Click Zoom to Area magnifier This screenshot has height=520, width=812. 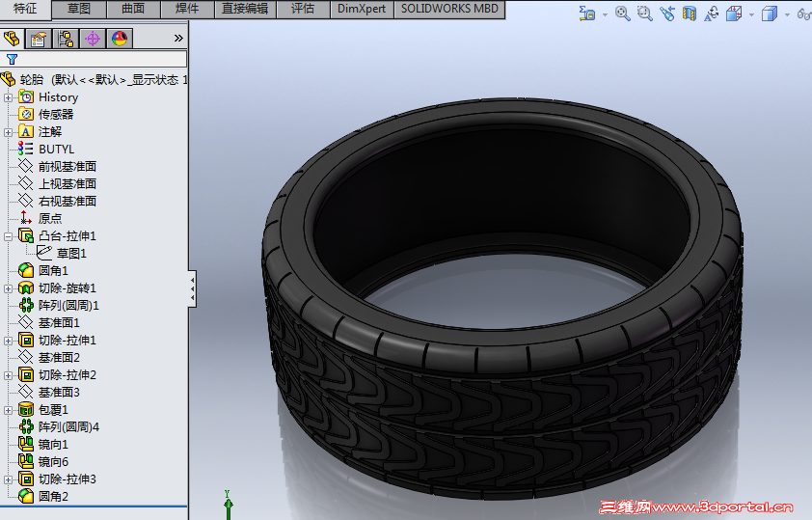point(645,14)
